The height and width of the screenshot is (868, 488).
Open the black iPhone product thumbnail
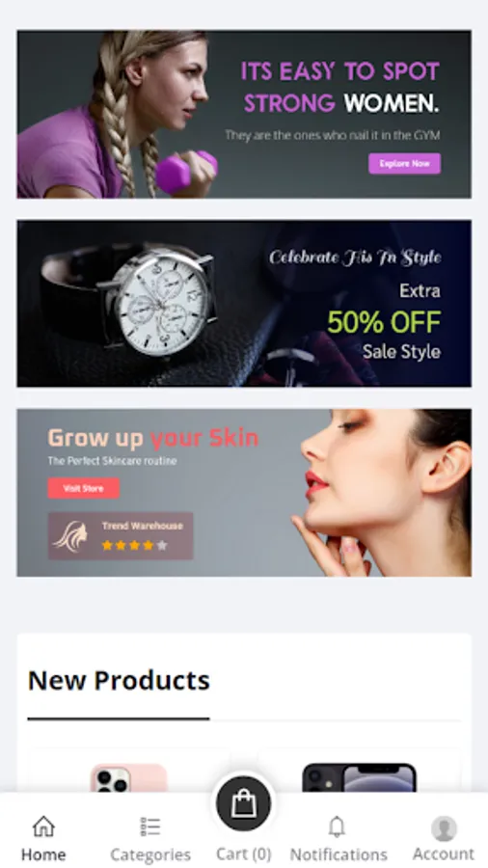pos(359,777)
